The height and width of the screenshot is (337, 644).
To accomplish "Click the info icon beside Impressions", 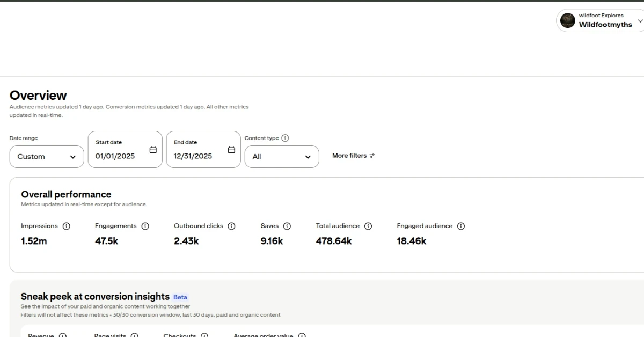I will click(67, 226).
